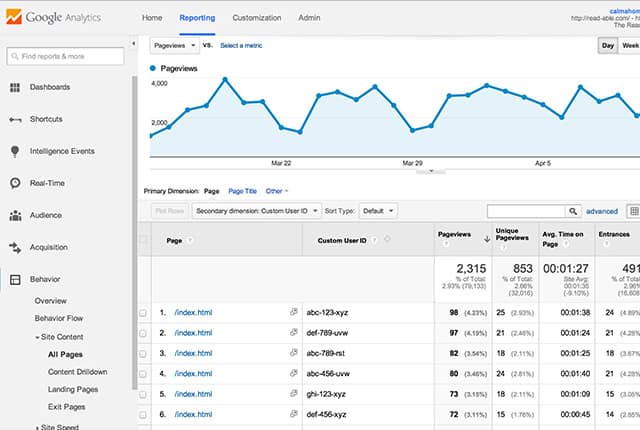Click the Audience people icon
The width and height of the screenshot is (640, 430).
[15, 215]
